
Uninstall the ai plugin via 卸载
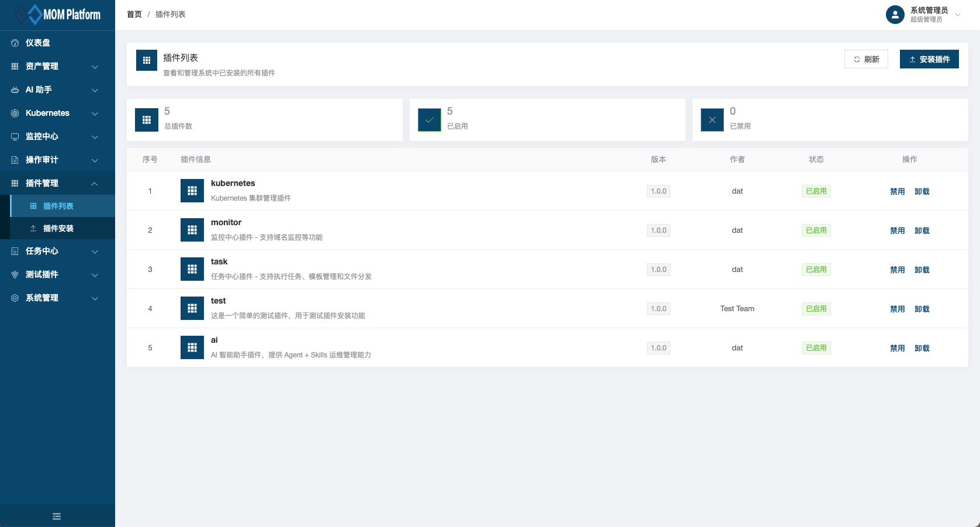click(x=922, y=348)
